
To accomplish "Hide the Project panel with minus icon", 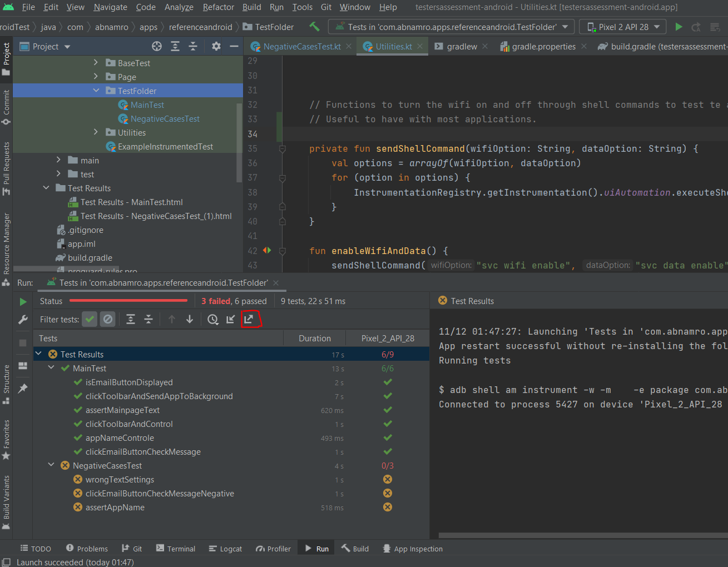I will click(x=234, y=46).
